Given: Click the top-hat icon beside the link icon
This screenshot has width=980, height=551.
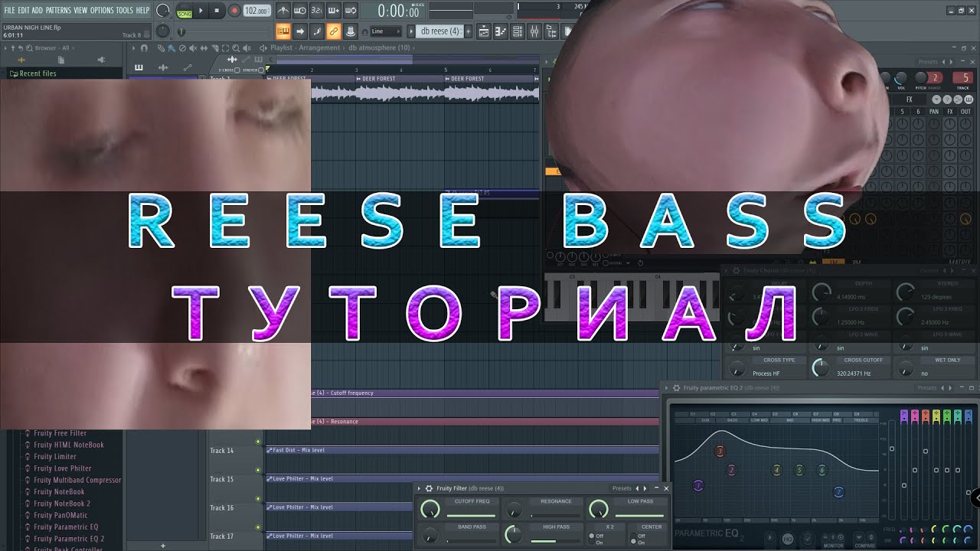Looking at the screenshot, I should 351,31.
